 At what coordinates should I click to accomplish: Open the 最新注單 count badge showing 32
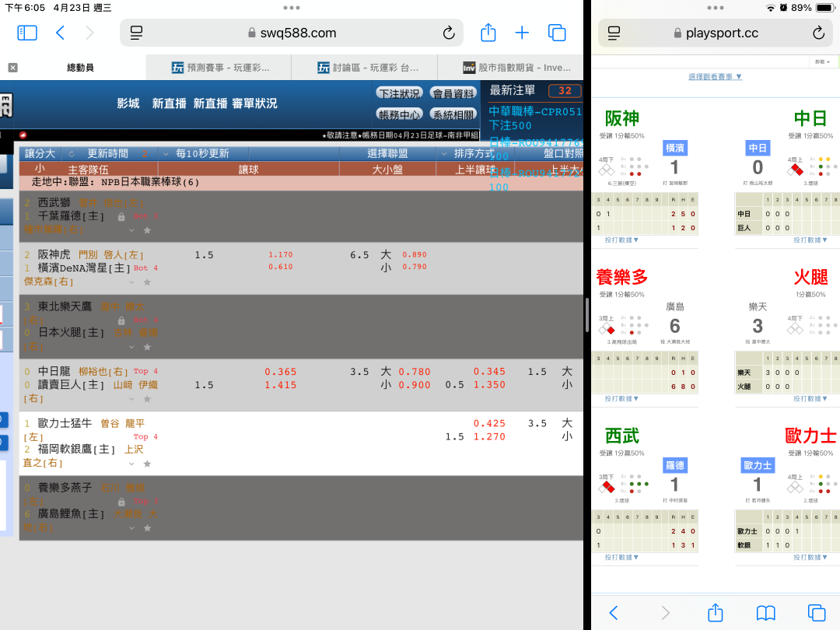(x=565, y=90)
